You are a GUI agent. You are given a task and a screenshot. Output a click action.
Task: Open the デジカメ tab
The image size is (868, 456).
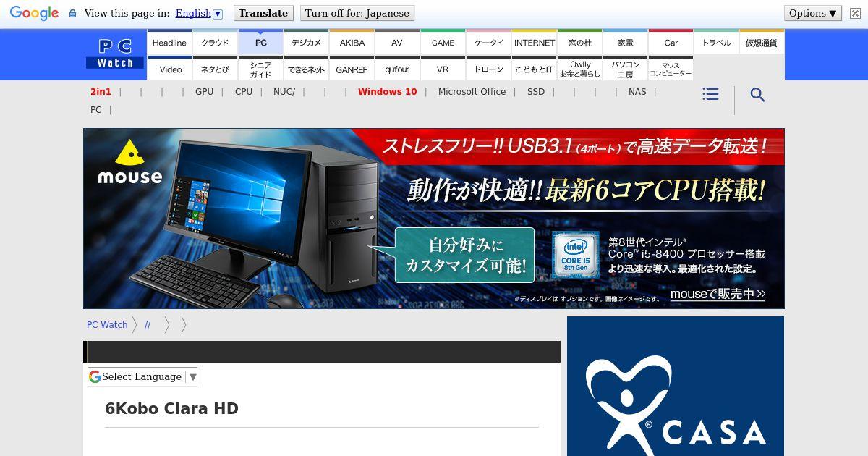306,42
